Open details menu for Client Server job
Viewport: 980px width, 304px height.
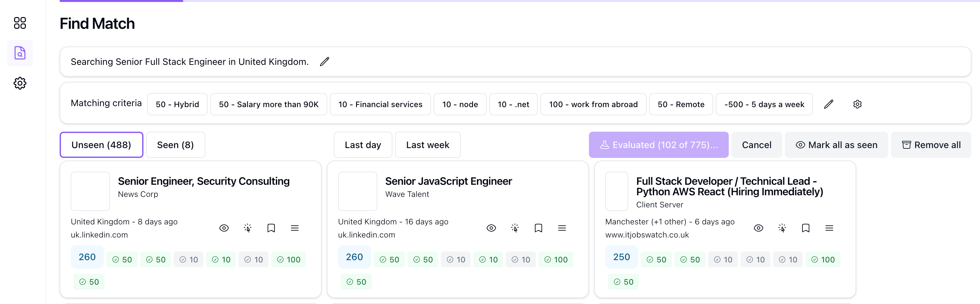829,228
